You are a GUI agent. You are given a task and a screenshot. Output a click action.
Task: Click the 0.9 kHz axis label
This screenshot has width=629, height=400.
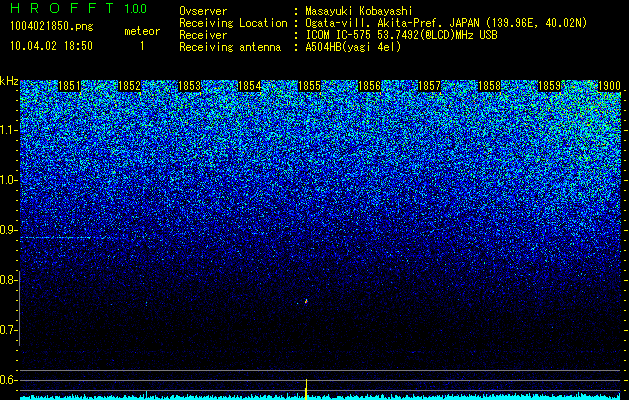click(7, 230)
